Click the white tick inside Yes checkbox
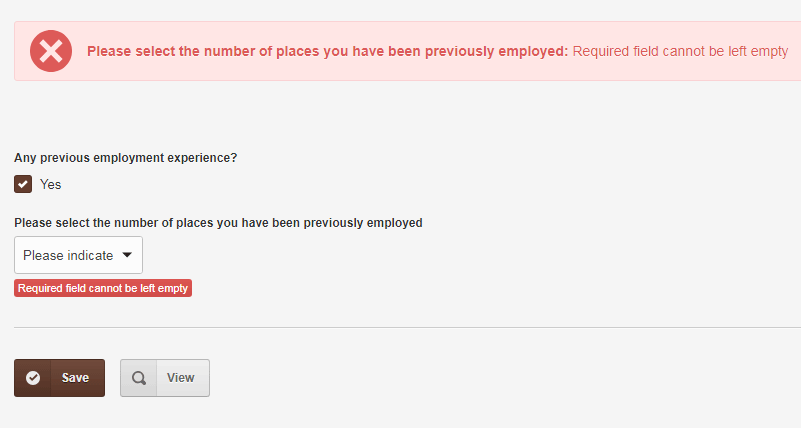Viewport: 801px width, 428px height. click(x=23, y=184)
